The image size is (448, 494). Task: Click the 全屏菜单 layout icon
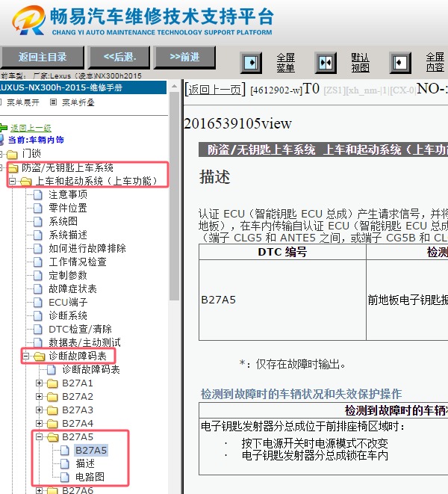coord(251,63)
